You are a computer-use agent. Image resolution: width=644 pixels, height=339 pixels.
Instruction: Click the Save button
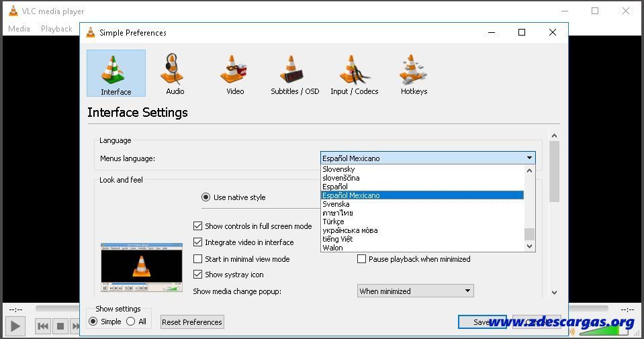(482, 322)
